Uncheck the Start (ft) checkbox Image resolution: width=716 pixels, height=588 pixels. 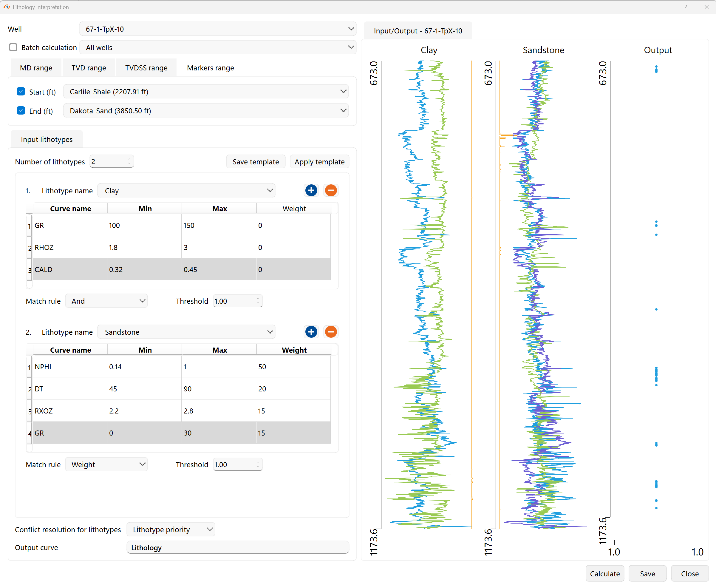click(x=21, y=92)
